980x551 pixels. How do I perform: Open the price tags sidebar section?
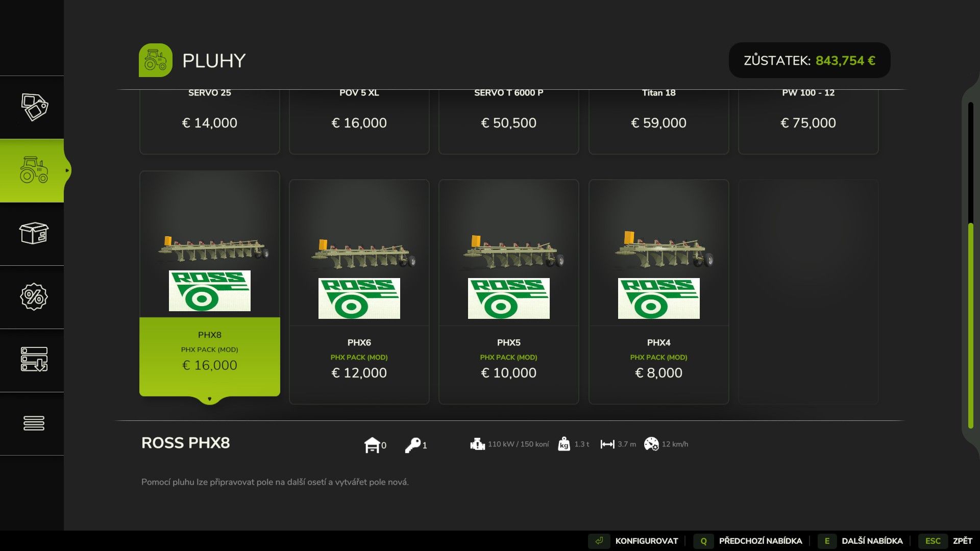(34, 107)
